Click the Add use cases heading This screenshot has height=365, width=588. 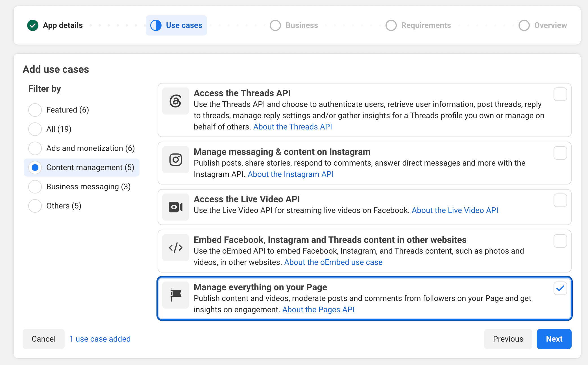[56, 69]
